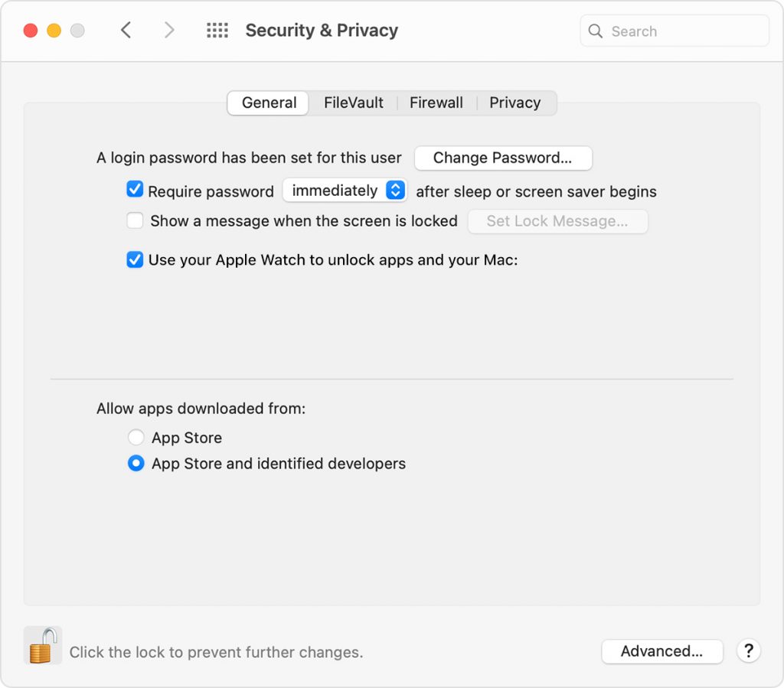Go back with the left chevron
The image size is (784, 688).
[x=126, y=31]
